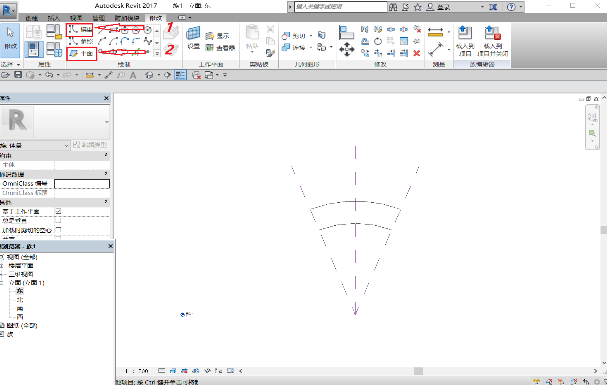This screenshot has height=385, width=607.
Task: Select Draw on Face option
Action: tap(171, 33)
